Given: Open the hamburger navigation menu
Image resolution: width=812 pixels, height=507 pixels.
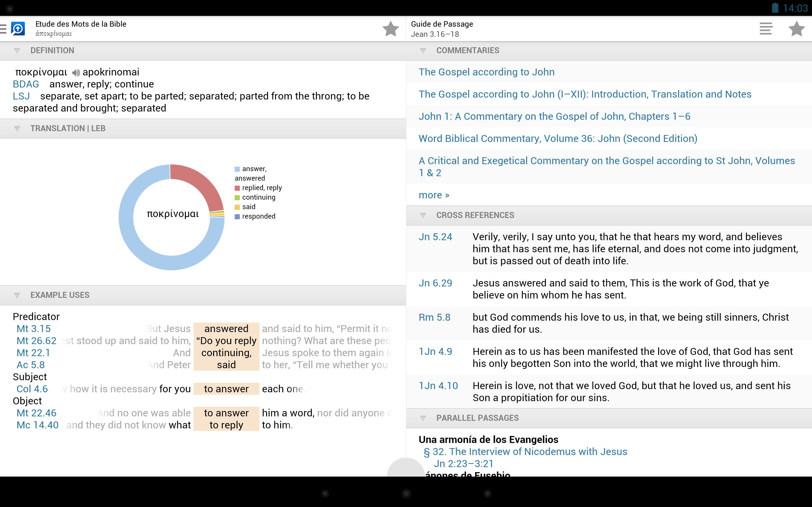Looking at the screenshot, I should coord(3,29).
